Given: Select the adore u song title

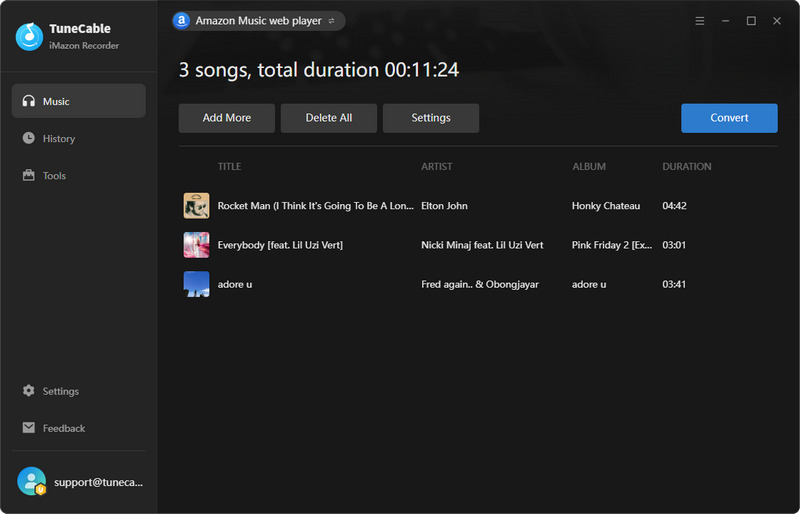Looking at the screenshot, I should point(235,284).
